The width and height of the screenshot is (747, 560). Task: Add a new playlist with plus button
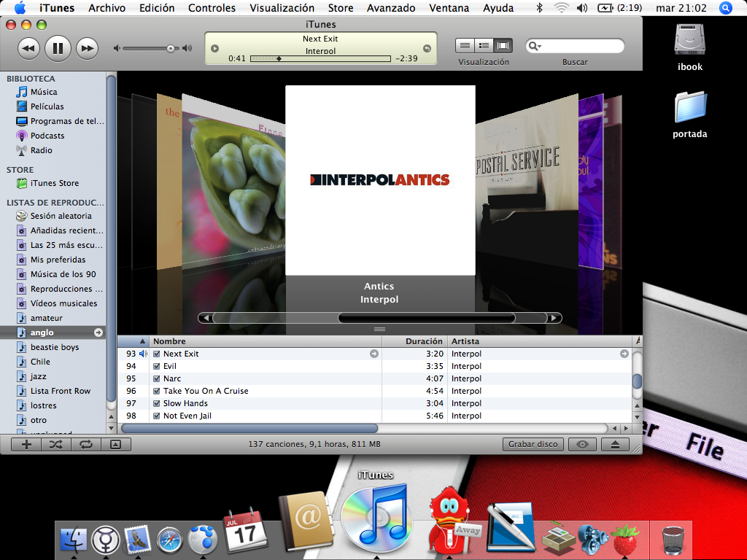26,444
